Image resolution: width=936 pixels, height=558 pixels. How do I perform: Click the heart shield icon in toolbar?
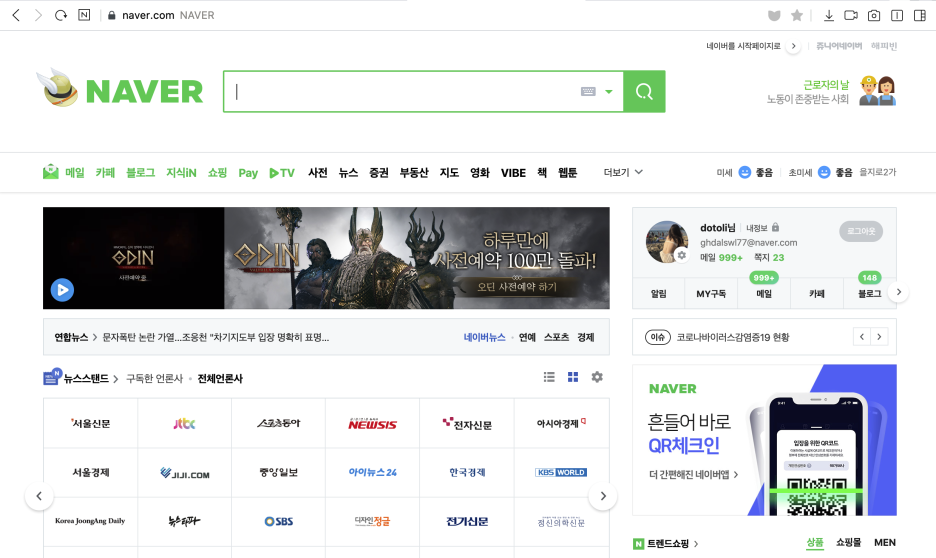[774, 16]
